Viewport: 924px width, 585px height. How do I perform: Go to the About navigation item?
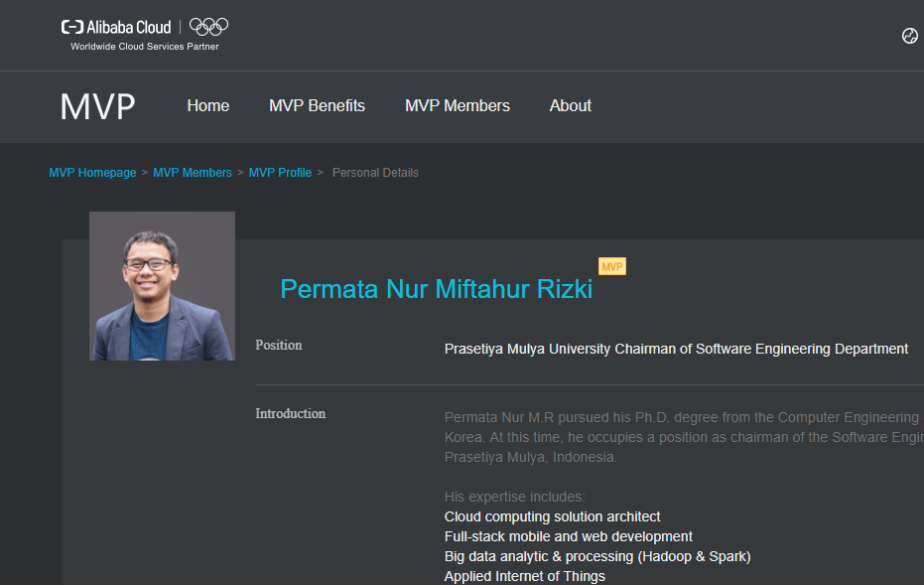pyautogui.click(x=570, y=106)
